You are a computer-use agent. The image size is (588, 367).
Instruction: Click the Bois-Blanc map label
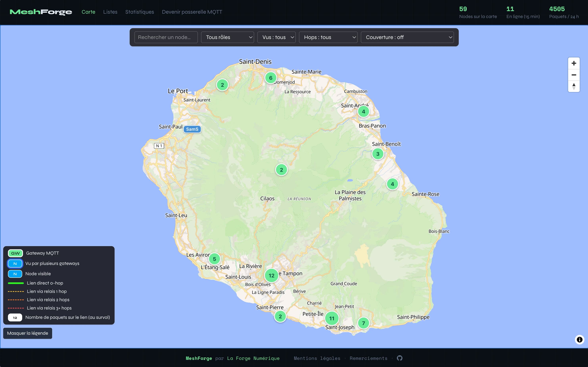pyautogui.click(x=439, y=231)
